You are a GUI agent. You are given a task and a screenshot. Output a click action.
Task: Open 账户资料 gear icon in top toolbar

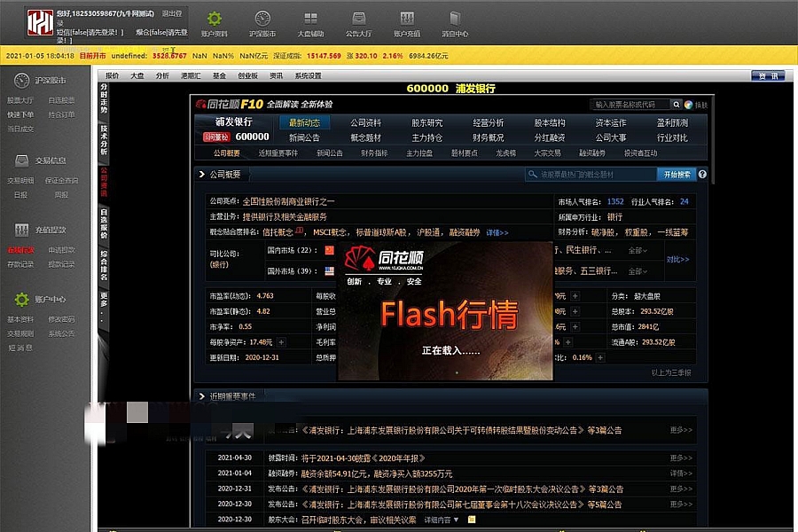(x=215, y=19)
